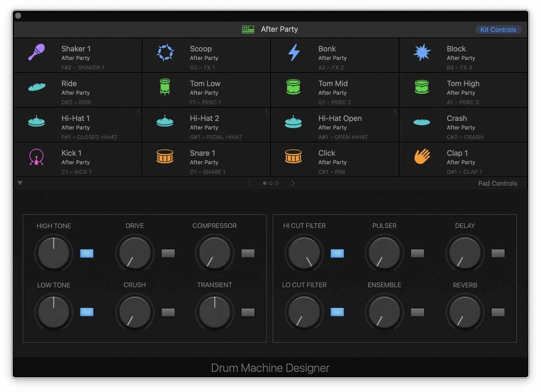Select the Hi-Hat Open cymbal icon
The height and width of the screenshot is (392, 541).
pyautogui.click(x=293, y=121)
